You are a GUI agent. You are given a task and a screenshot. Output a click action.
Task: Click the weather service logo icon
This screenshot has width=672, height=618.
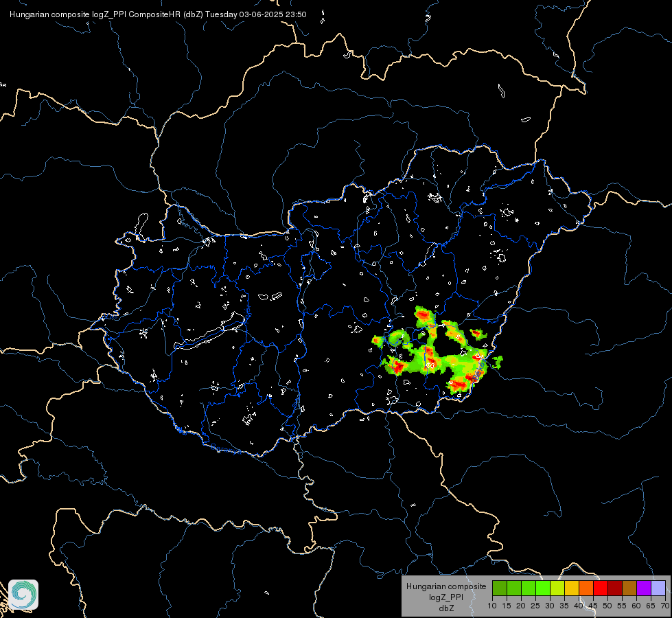pos(23,595)
